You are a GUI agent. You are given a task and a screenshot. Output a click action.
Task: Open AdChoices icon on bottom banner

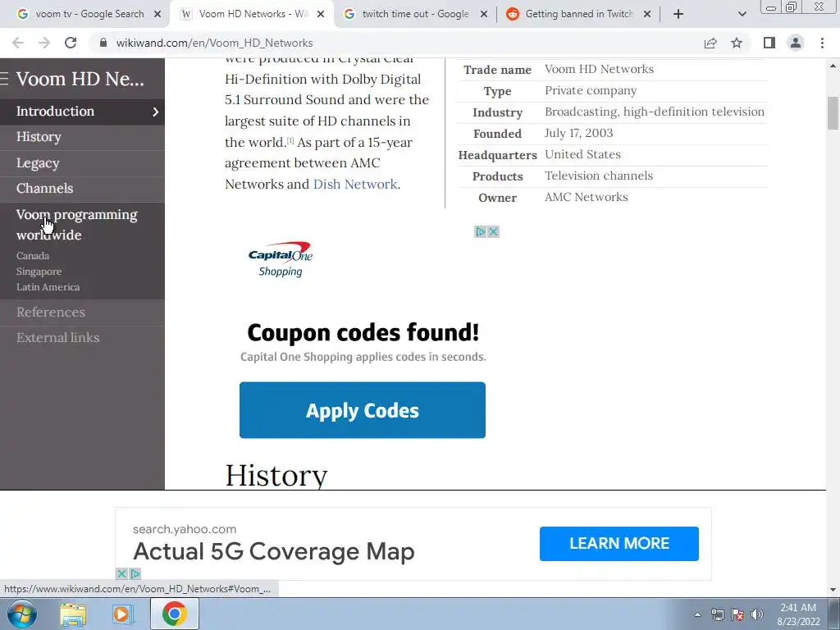point(135,574)
